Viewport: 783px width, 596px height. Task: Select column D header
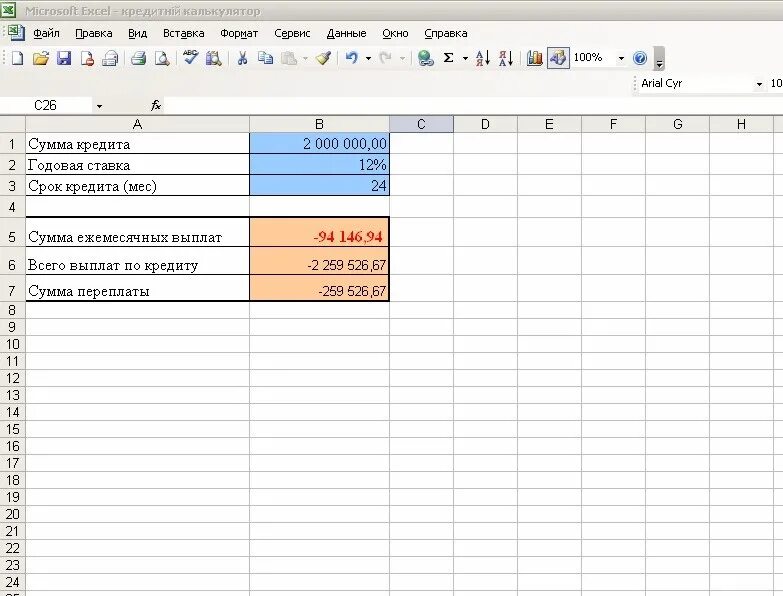pos(485,124)
